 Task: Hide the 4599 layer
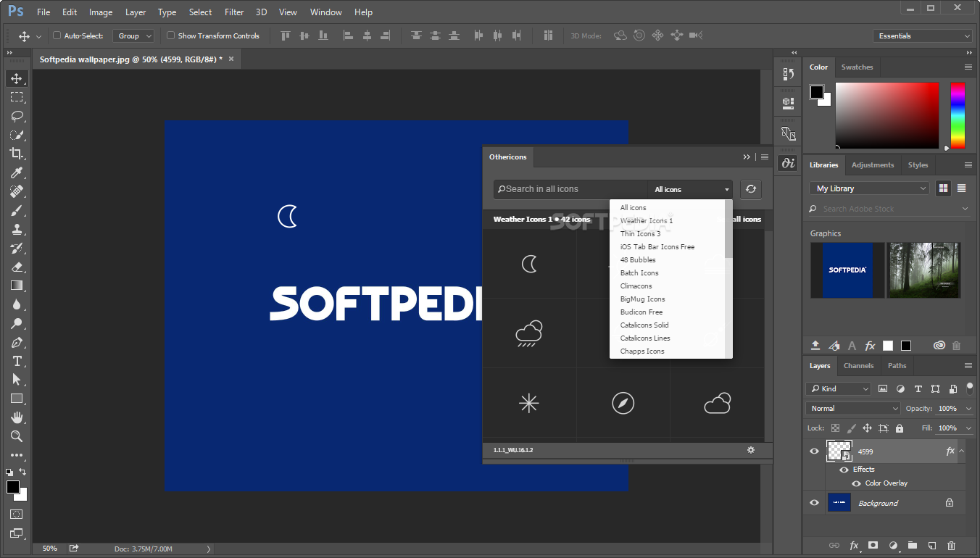pos(814,451)
